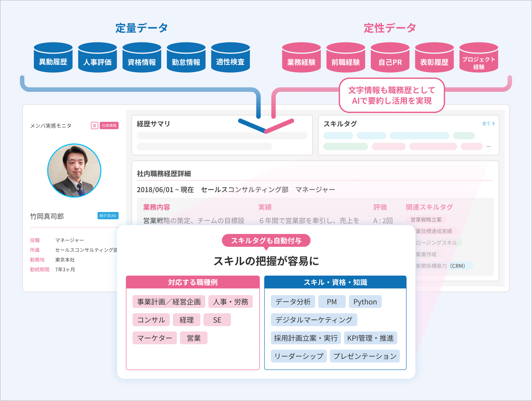Click the 竹岡真司郎 profile photo
The height and width of the screenshot is (401, 532).
coord(74,170)
